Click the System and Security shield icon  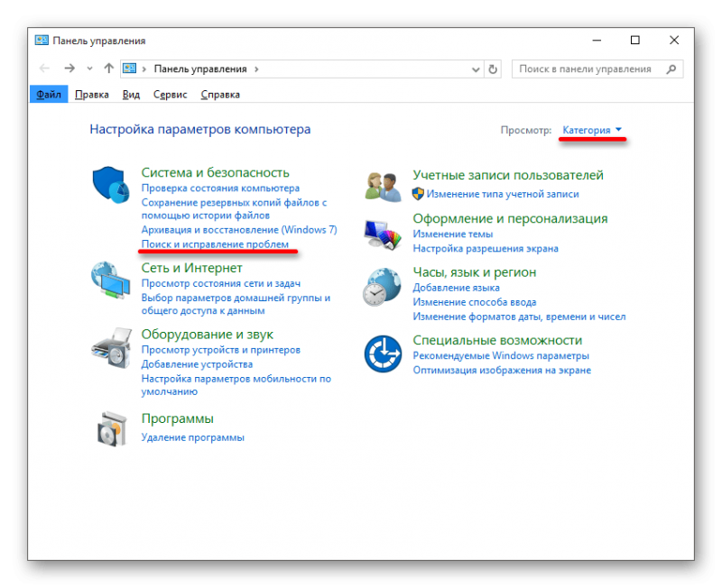(x=110, y=185)
